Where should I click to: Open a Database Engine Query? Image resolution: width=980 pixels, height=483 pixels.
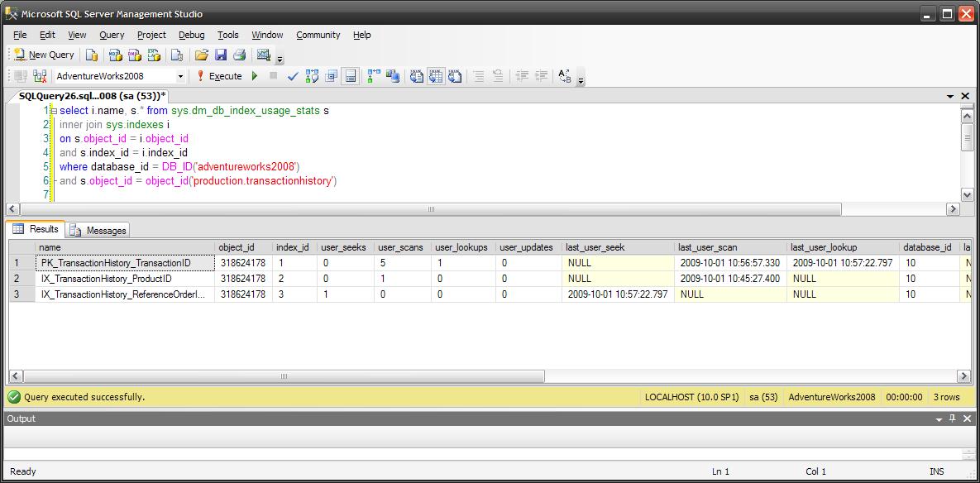92,55
